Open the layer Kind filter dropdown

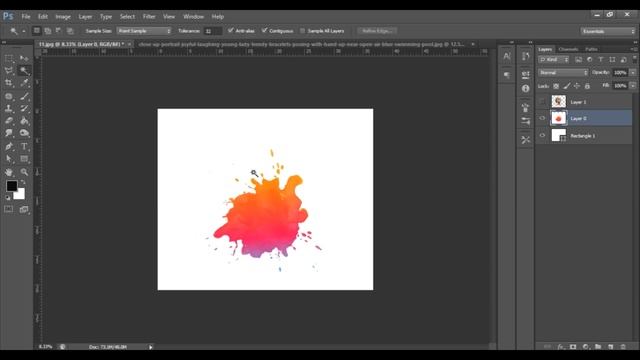(553, 60)
